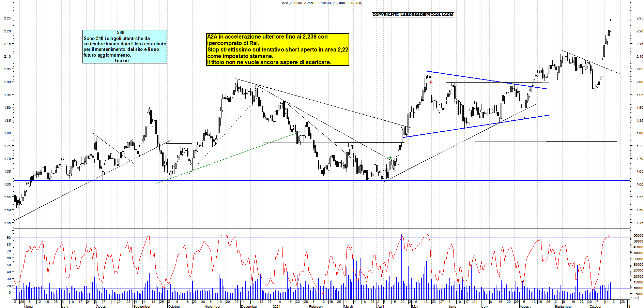The height and width of the screenshot is (308, 644).
Task: Click the 90 level on the RSI axis
Action: [9, 237]
